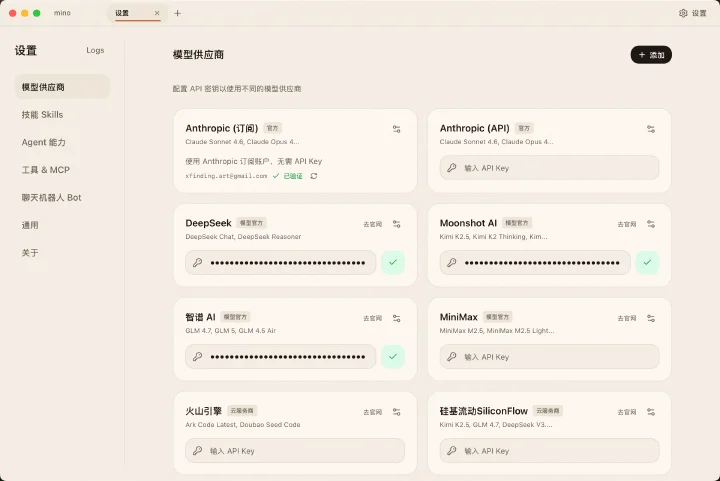Focus the 硅基流动SiliconFlow API key input
Viewport: 720px width, 481px height.
tap(550, 451)
